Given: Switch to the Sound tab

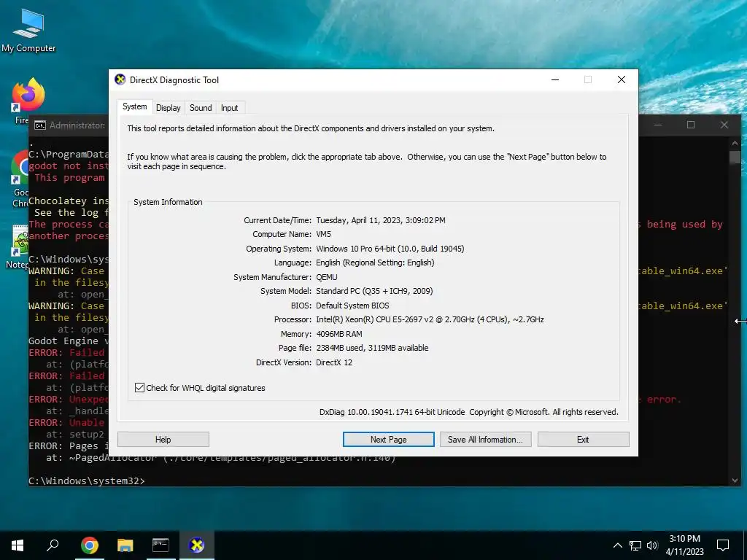Looking at the screenshot, I should 201,108.
